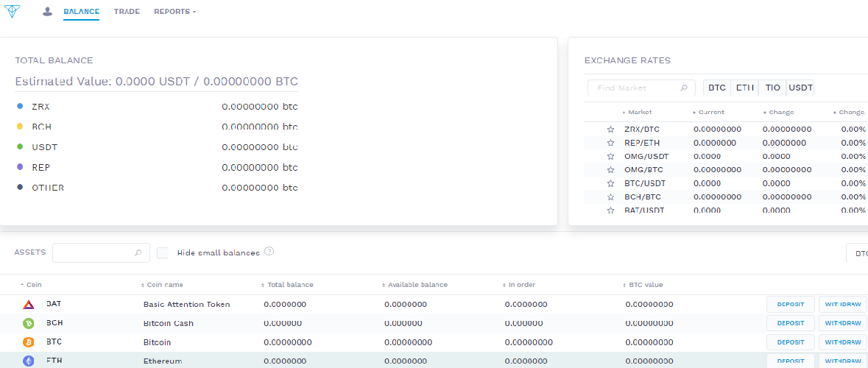Select the BTC market filter tab

pos(717,88)
